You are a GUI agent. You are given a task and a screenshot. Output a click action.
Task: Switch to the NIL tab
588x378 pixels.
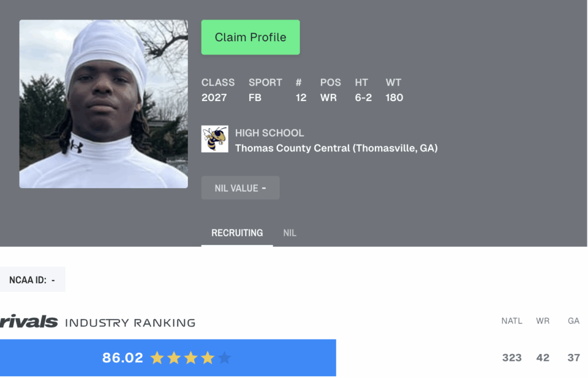pos(289,233)
